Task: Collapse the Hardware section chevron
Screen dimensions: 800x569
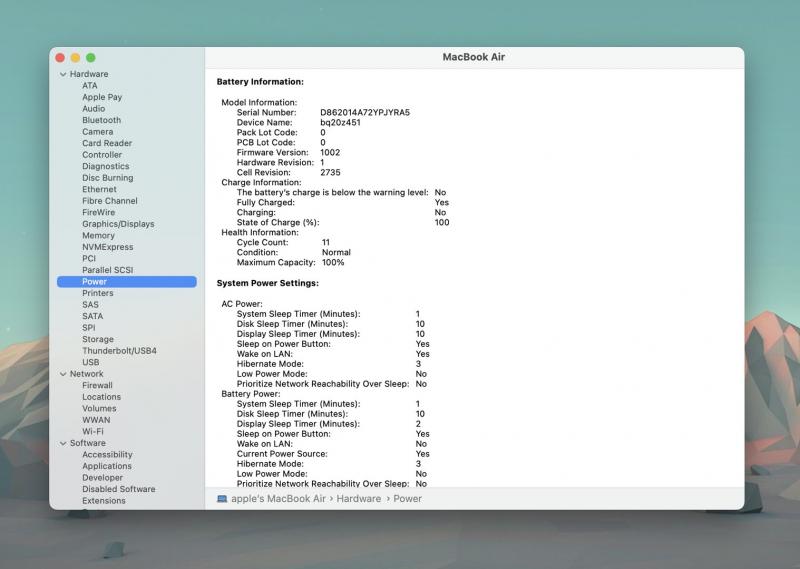Action: pyautogui.click(x=63, y=75)
